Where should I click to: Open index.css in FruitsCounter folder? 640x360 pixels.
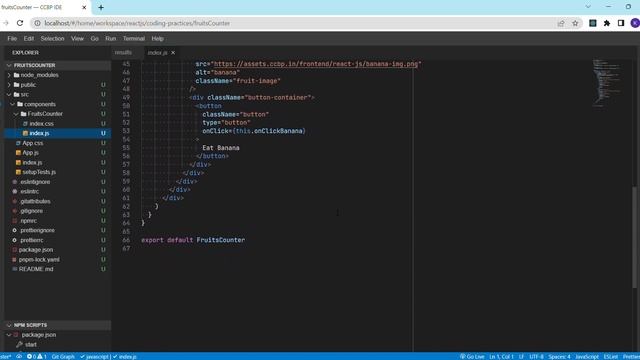point(57,124)
